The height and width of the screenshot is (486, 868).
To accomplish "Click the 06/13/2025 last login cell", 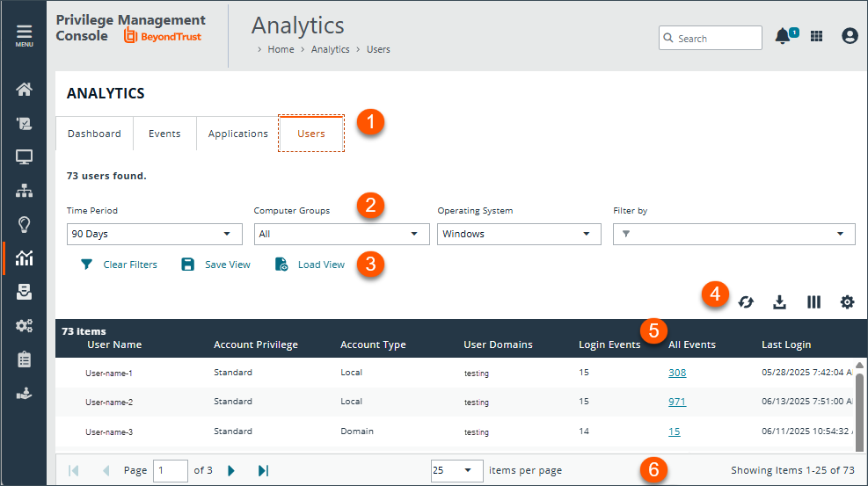I will click(806, 402).
